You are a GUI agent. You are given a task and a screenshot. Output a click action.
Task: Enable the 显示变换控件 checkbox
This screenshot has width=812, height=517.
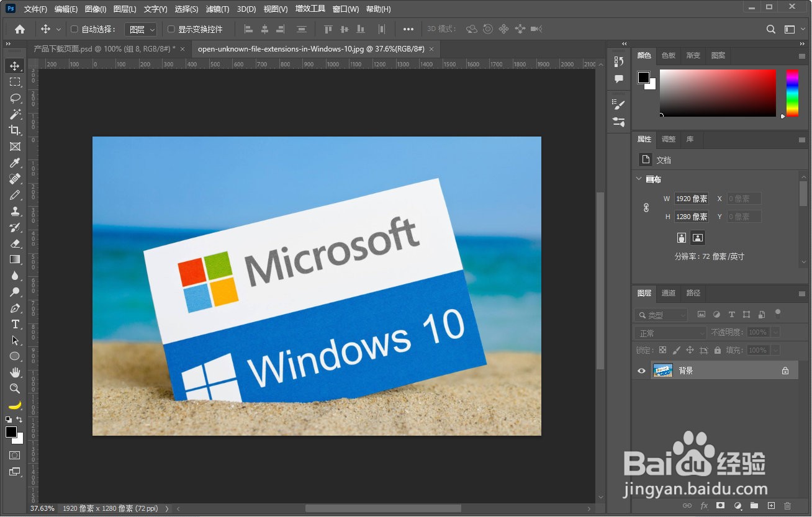coord(171,29)
